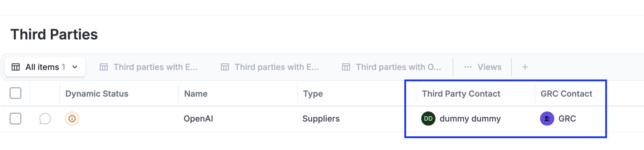Toggle the select-all checkbox in header
The image size is (644, 150).
(x=15, y=93)
